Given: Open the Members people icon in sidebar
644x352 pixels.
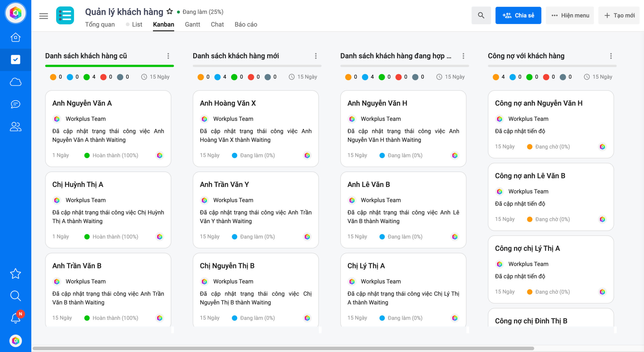Looking at the screenshot, I should [16, 127].
